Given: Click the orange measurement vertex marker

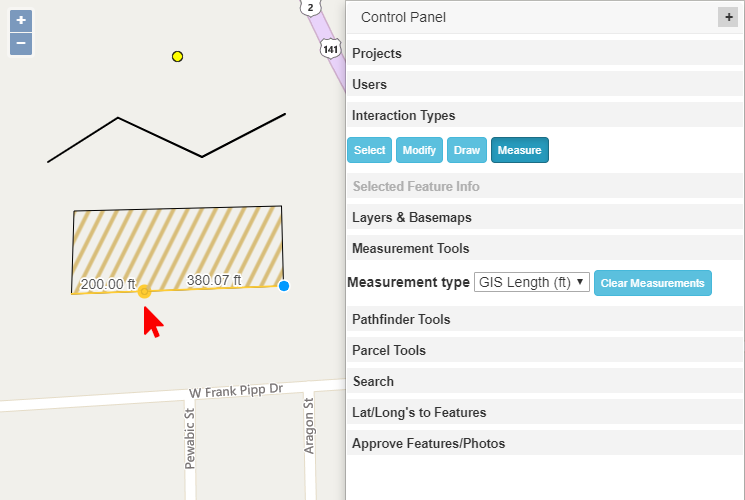Looking at the screenshot, I should click(144, 291).
